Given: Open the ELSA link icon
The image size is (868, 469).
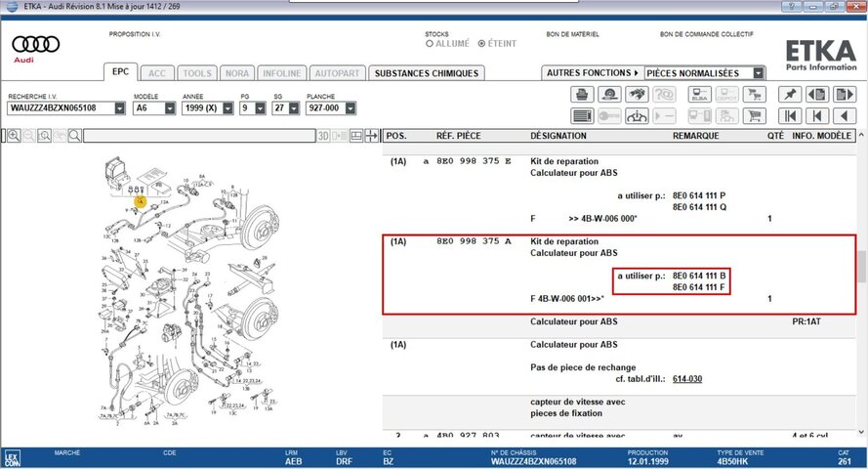Looking at the screenshot, I should [x=700, y=94].
